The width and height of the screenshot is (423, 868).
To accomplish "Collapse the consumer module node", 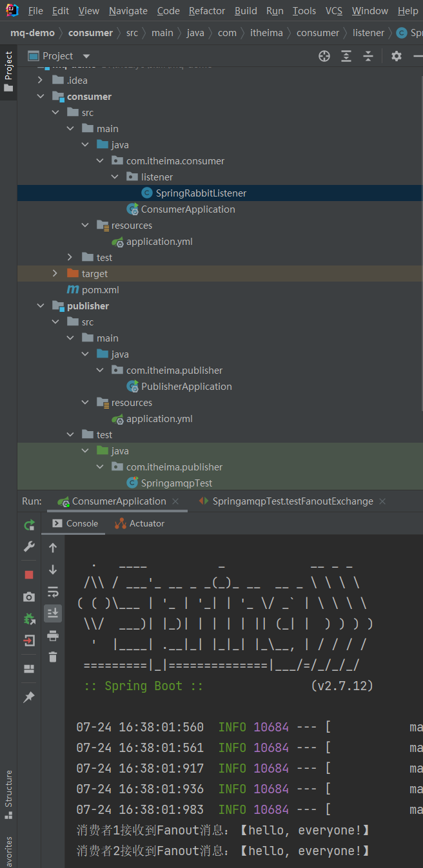I will [x=40, y=97].
